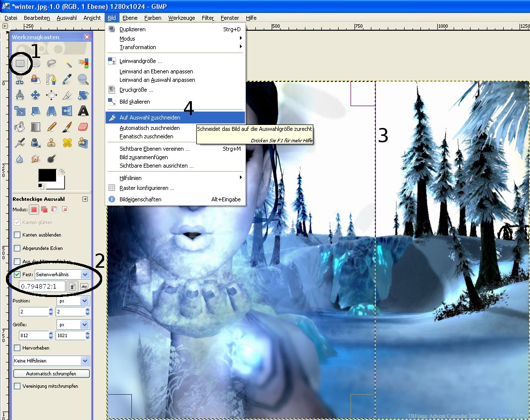Viewport: 530px width, 420px height.
Task: Select the Dodge/Burn tool
Action: pyautogui.click(x=52, y=159)
